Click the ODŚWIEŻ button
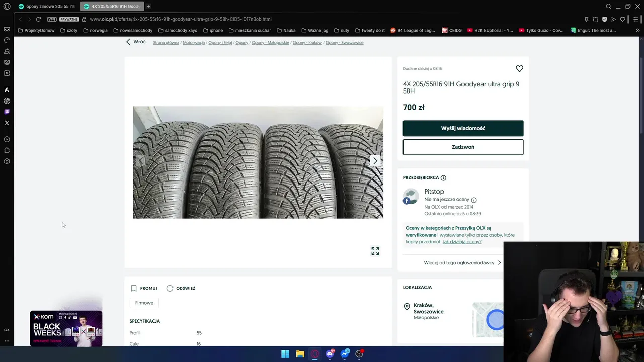Viewport: 644px width, 362px height. click(x=181, y=288)
